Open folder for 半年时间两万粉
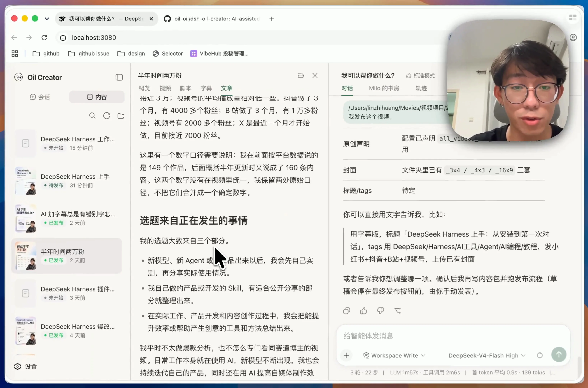Image resolution: width=588 pixels, height=388 pixels. 301,75
